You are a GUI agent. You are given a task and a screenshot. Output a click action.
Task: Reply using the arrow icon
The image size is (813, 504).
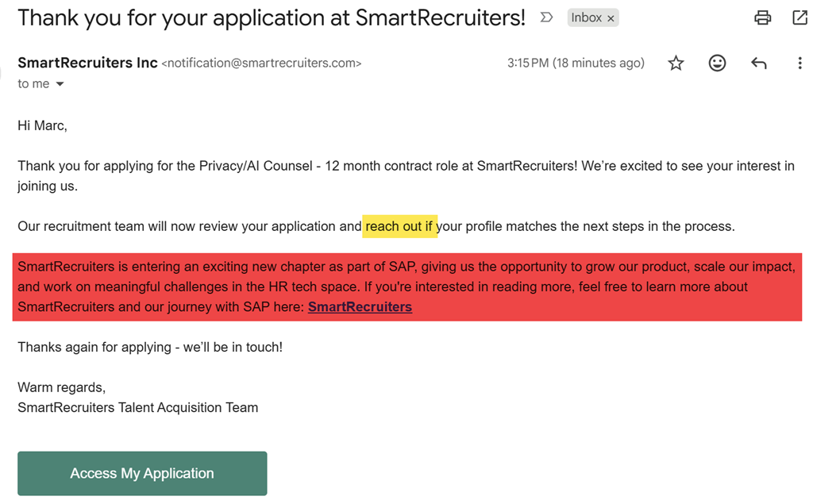(758, 63)
